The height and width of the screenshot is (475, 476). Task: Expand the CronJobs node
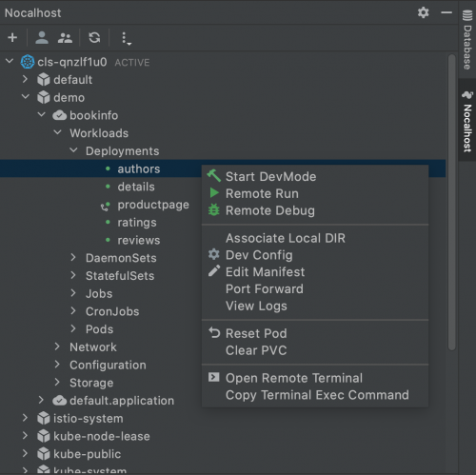[x=73, y=310]
